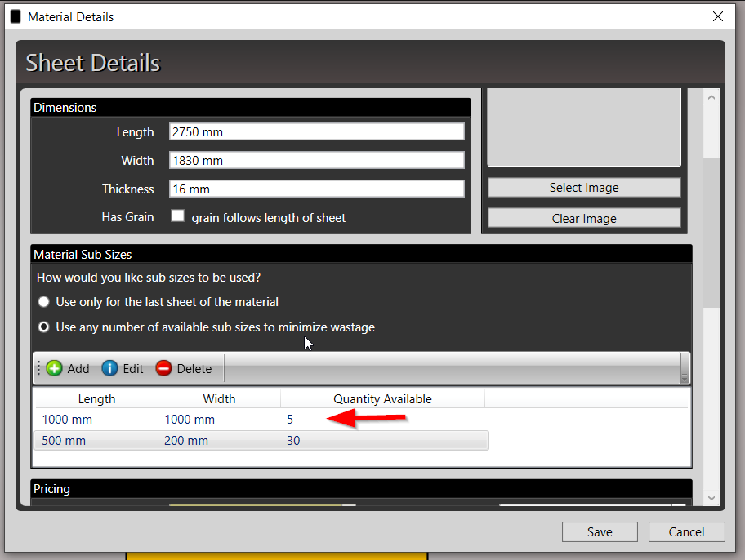Open the toolbar overflow arrow at right end
This screenshot has width=745, height=560.
685,369
